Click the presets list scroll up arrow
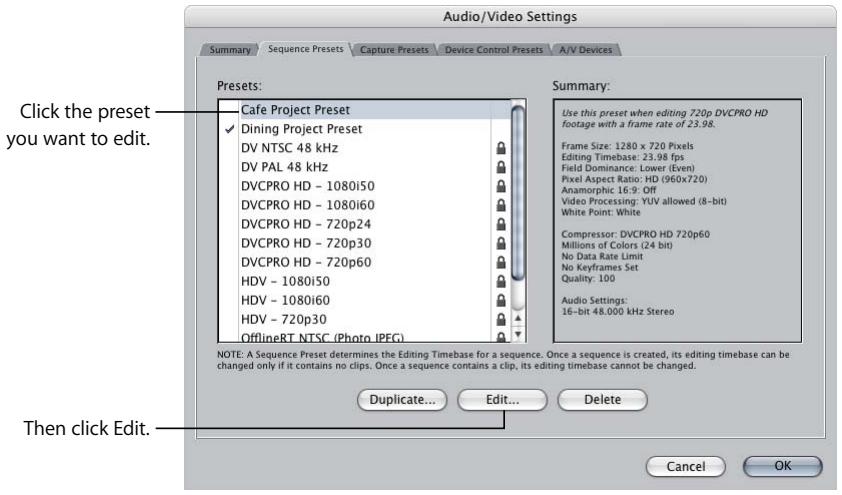 (x=518, y=318)
